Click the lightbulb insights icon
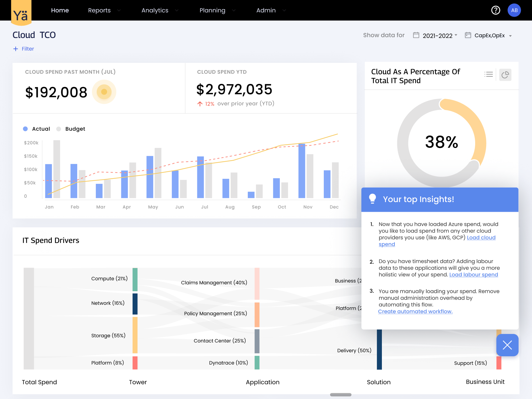 point(372,199)
